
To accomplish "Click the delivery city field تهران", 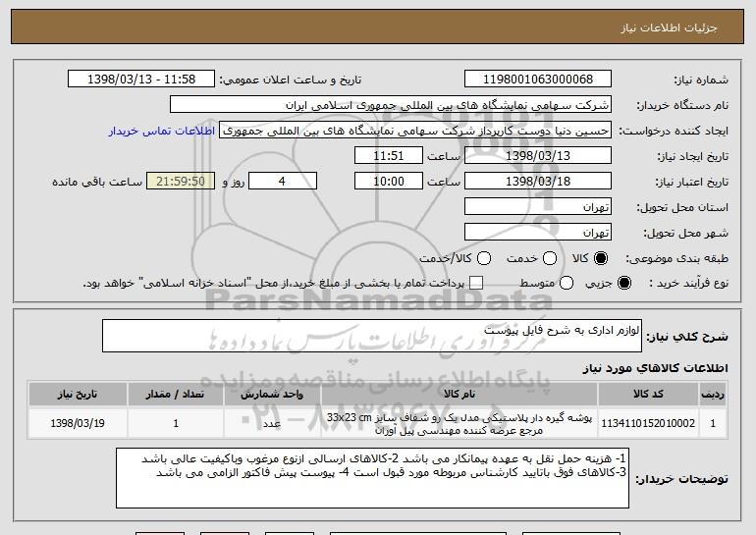I will click(538, 233).
